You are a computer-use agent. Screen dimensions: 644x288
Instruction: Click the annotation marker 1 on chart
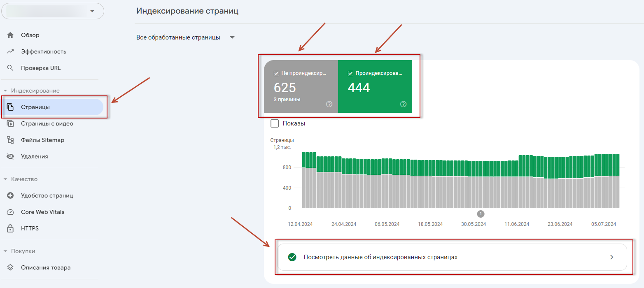[481, 214]
